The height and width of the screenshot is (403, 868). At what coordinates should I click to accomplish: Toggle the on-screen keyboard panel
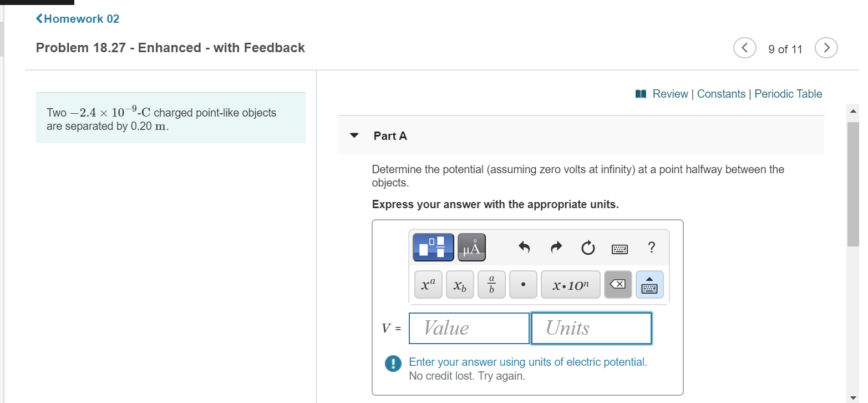[649, 285]
